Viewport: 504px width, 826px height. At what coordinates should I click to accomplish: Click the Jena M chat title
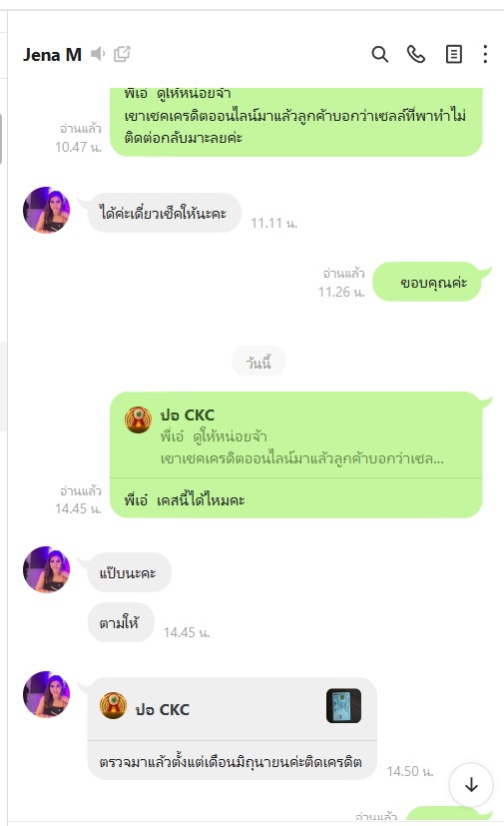(52, 54)
